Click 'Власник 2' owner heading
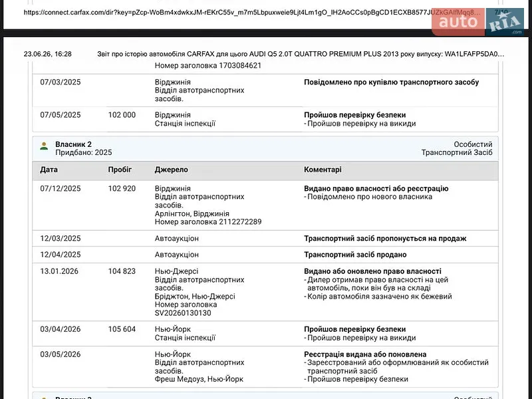This screenshot has height=399, width=532. pos(73,144)
